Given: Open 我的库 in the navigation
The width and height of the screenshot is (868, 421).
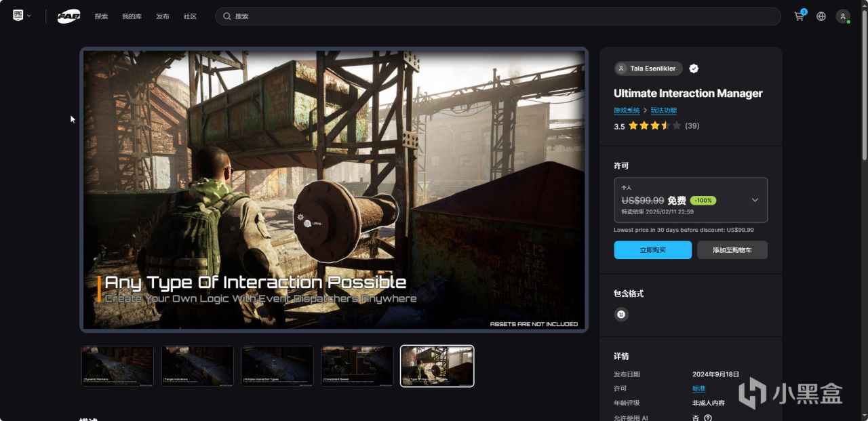Looking at the screenshot, I should 132,16.
